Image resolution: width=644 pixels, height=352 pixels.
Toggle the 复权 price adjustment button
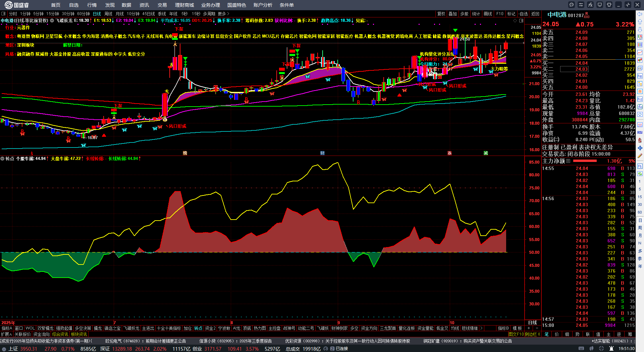pyautogui.click(x=441, y=14)
